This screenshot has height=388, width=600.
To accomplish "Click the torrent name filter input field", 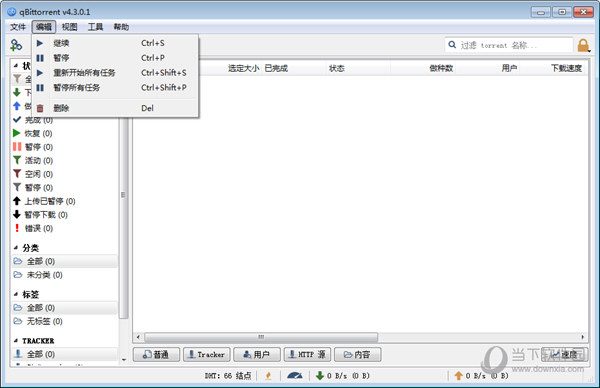I will pyautogui.click(x=509, y=45).
